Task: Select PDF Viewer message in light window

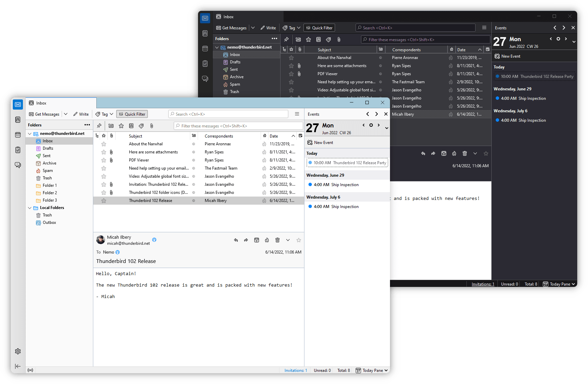Action: tap(199, 160)
